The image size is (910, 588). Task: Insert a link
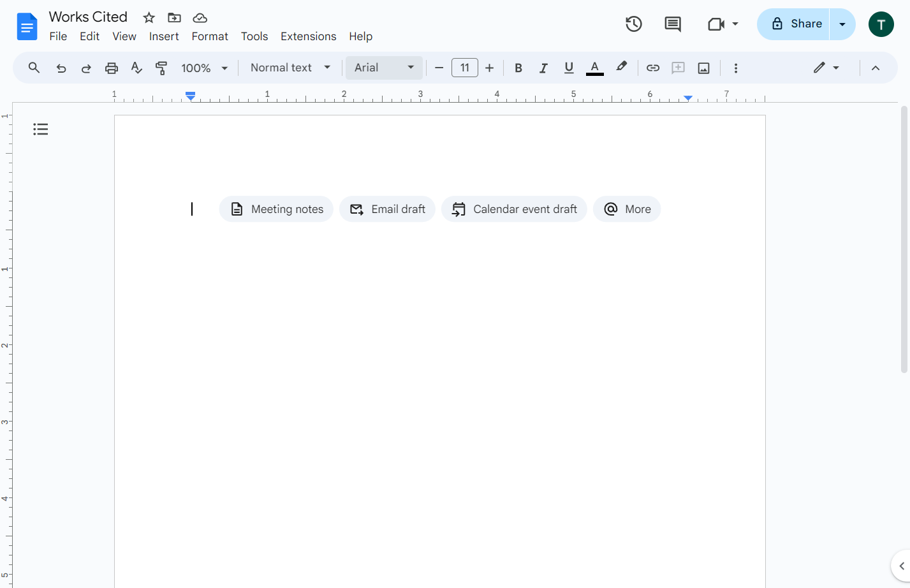point(653,68)
